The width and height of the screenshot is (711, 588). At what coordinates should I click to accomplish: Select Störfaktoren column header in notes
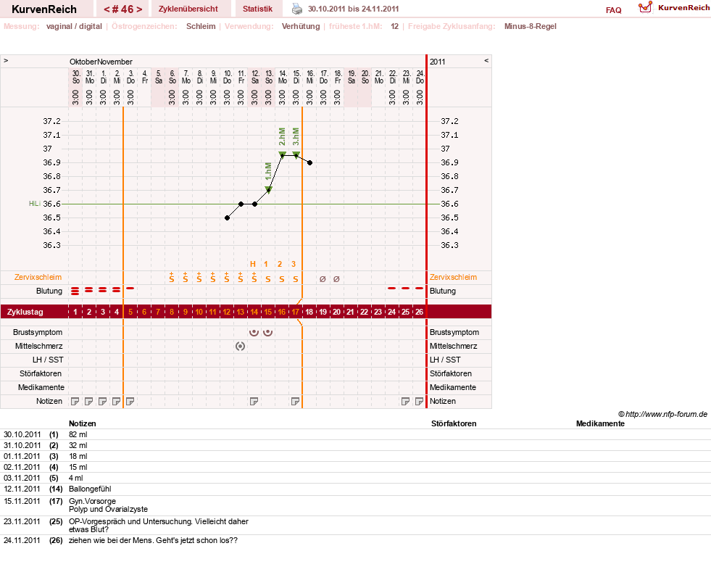[454, 423]
